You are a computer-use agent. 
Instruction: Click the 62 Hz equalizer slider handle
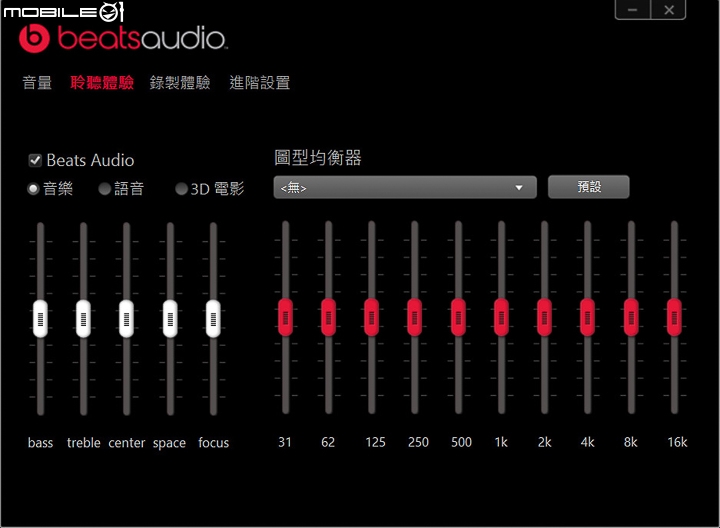(x=328, y=317)
